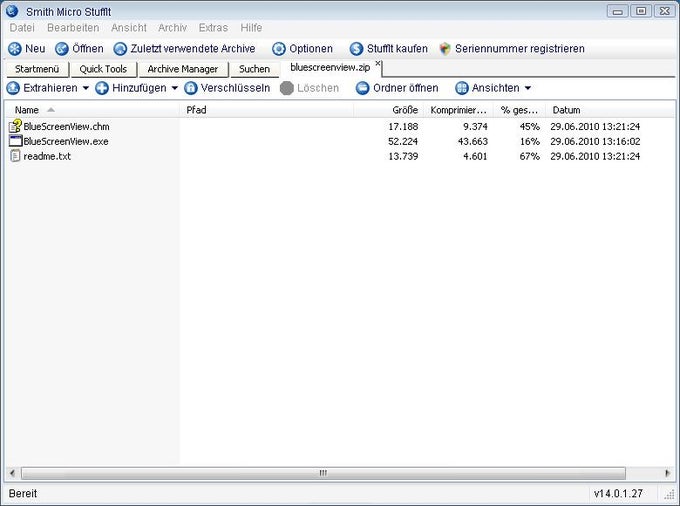680x506 pixels.
Task: Select file name BlueScreenView.exe
Action: pyautogui.click(x=66, y=141)
